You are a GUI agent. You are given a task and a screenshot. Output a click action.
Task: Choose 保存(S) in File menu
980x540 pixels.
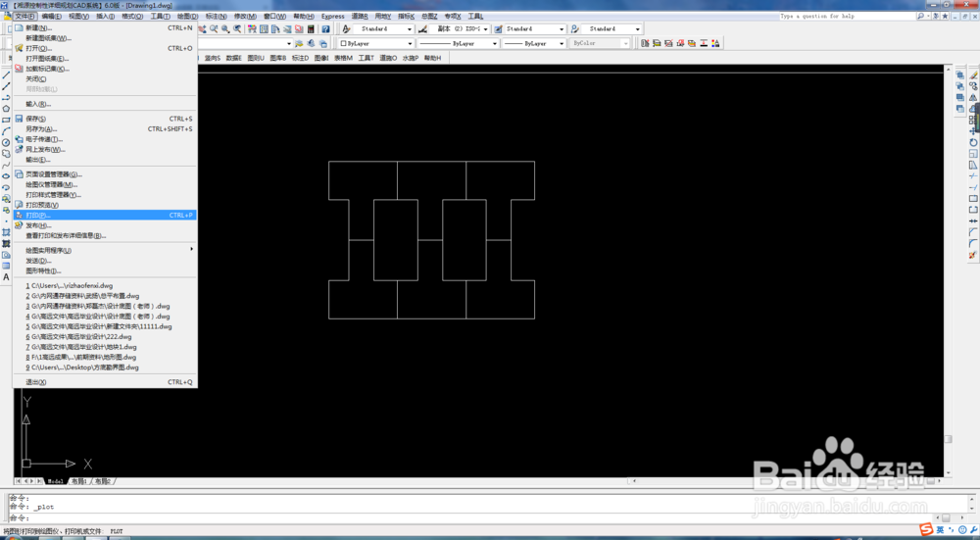tap(105, 119)
